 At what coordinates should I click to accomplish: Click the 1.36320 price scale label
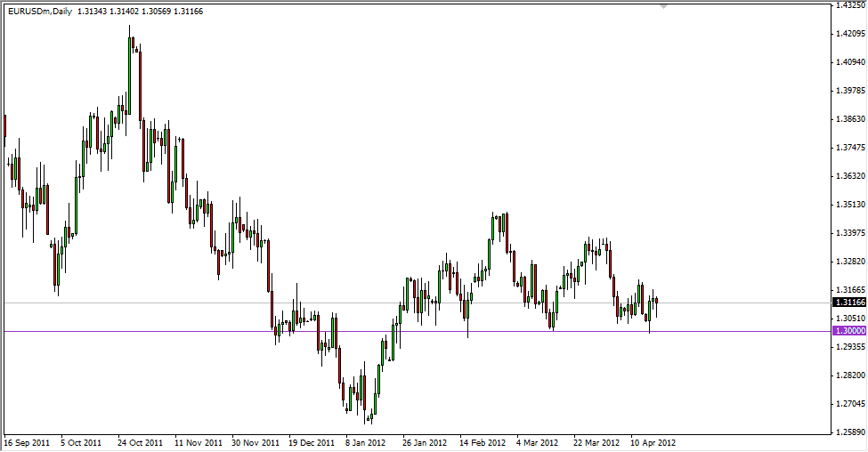click(x=849, y=176)
